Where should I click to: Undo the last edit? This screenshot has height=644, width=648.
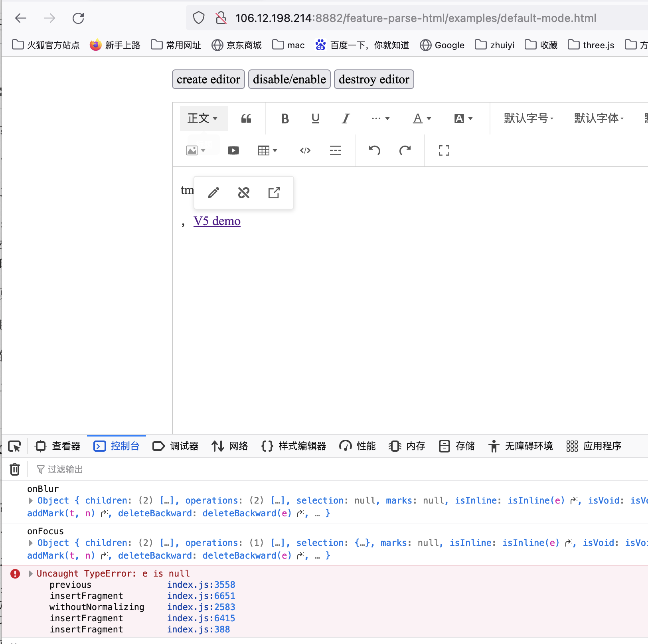[x=374, y=150]
